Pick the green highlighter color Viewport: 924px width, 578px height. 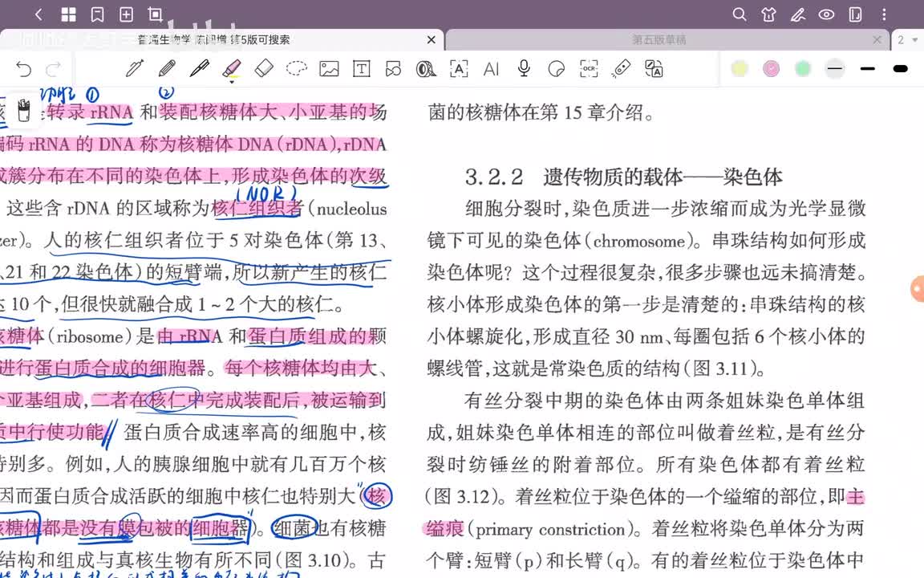803,69
